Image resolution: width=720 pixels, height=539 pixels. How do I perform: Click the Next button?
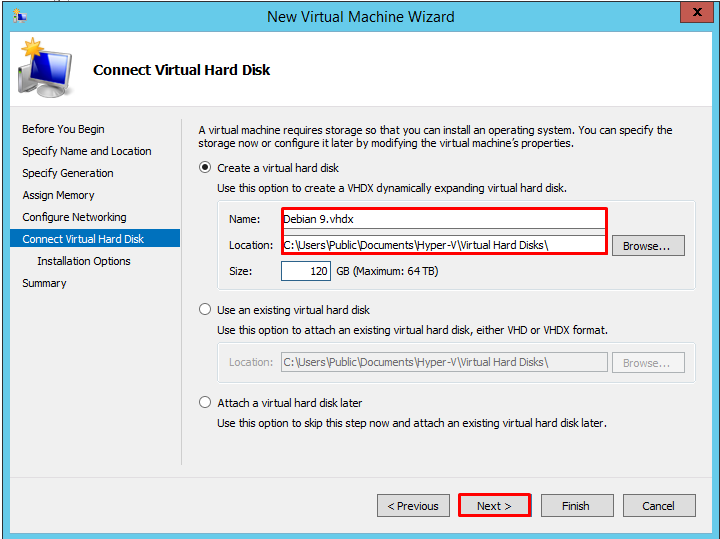coord(495,505)
